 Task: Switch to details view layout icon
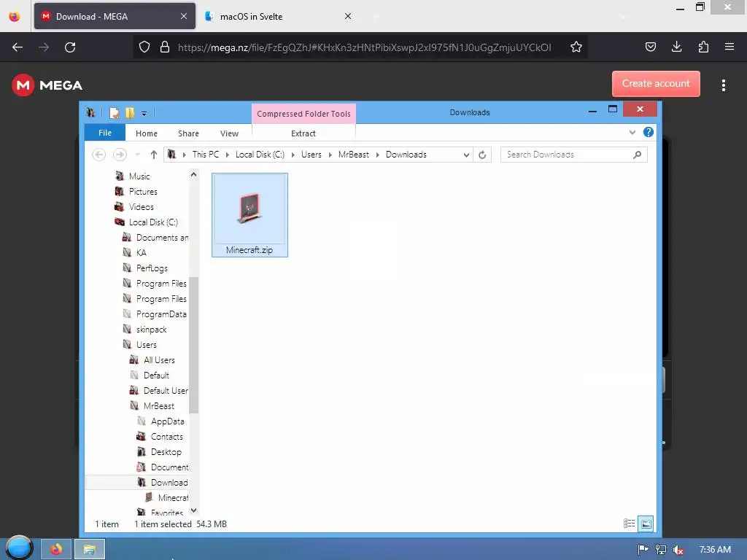coord(629,524)
